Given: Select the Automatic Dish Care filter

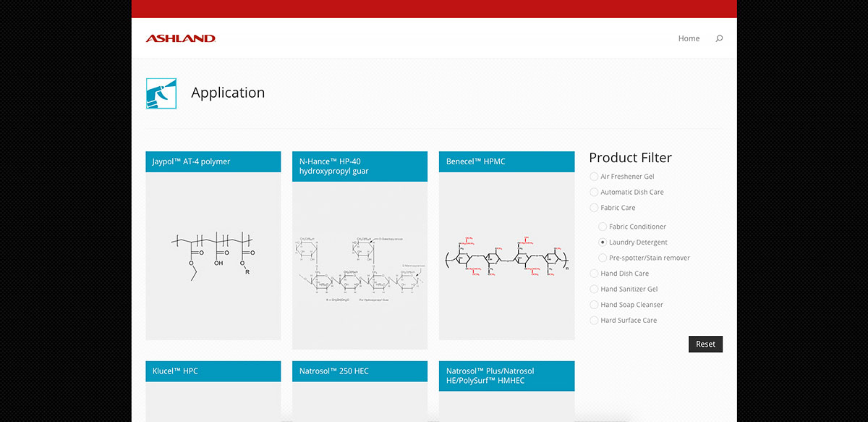Looking at the screenshot, I should click(x=595, y=193).
